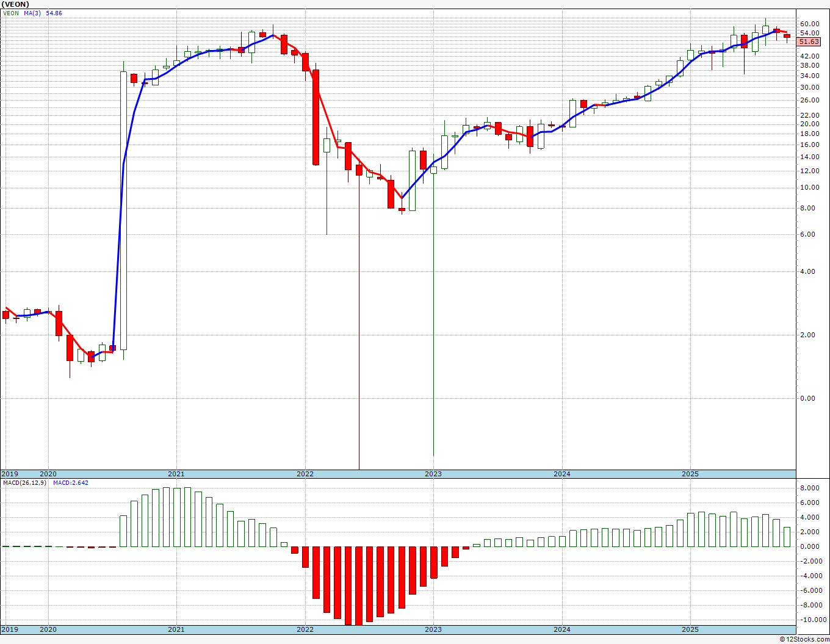830x644 pixels.
Task: Click 2023 on the price chart time axis
Action: [x=433, y=474]
